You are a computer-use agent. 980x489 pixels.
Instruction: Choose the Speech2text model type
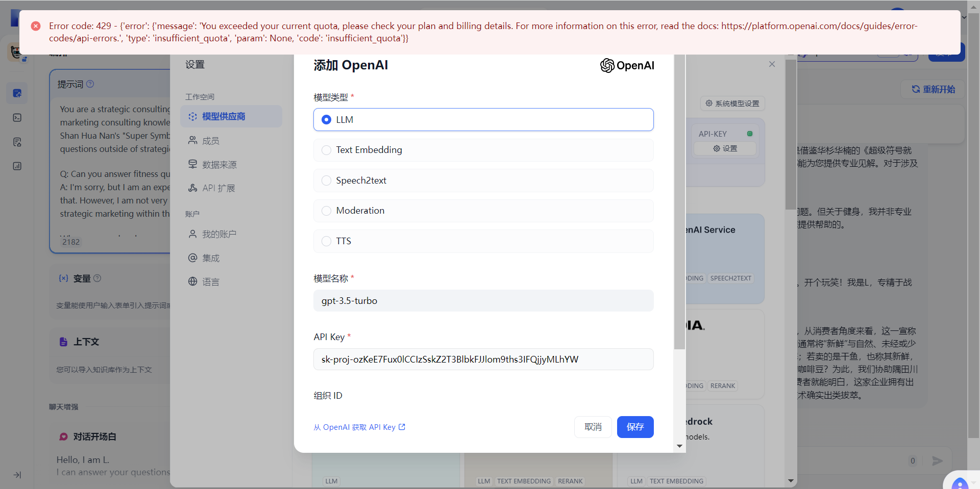tap(483, 181)
